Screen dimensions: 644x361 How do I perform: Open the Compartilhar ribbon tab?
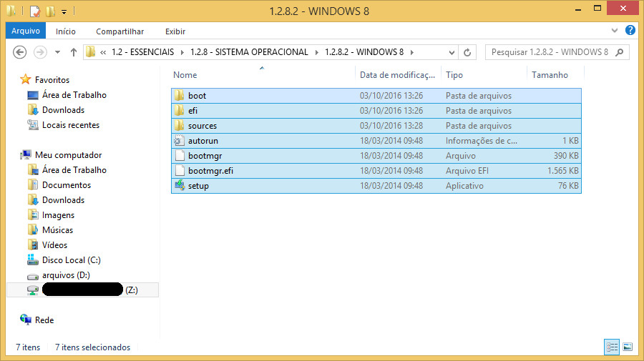[120, 31]
